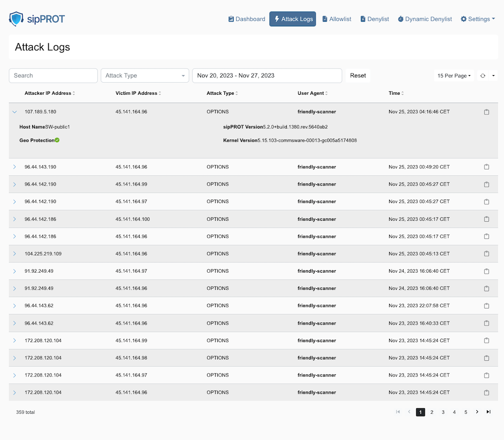The width and height of the screenshot is (504, 440).
Task: Go to the next page arrow
Action: [477, 412]
